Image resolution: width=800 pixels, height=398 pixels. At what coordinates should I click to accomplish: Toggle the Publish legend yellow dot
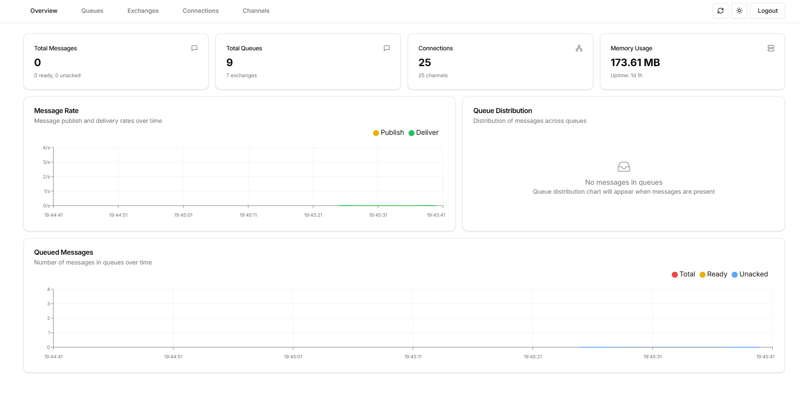click(x=376, y=133)
